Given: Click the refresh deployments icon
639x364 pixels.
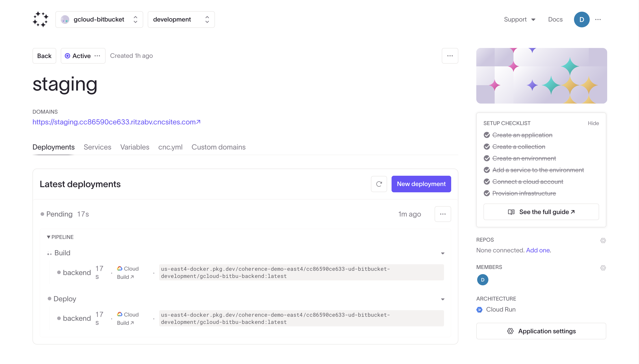Looking at the screenshot, I should (x=379, y=184).
